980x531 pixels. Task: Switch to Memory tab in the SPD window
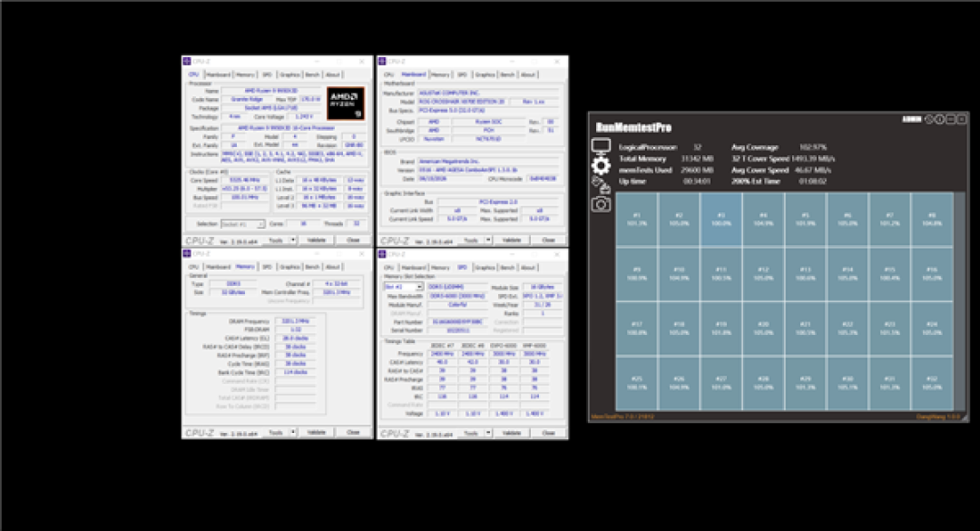pyautogui.click(x=440, y=267)
